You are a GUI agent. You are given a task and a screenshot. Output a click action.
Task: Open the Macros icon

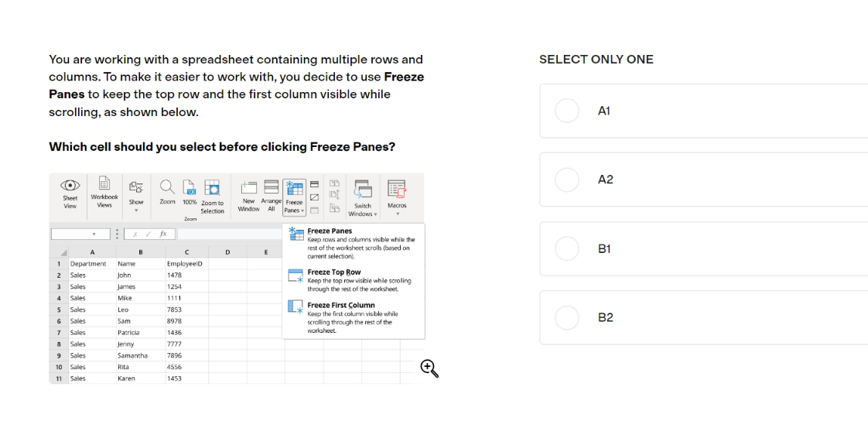(397, 189)
